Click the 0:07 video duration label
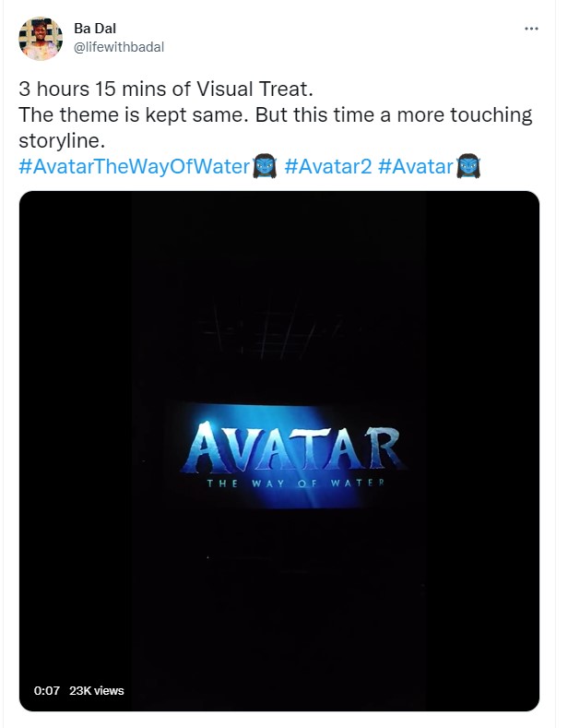 pos(46,690)
